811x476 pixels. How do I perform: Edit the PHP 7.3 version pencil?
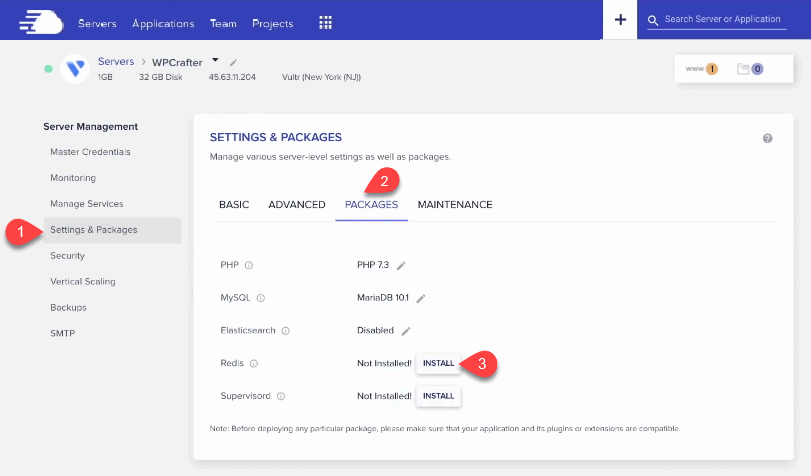coord(401,266)
